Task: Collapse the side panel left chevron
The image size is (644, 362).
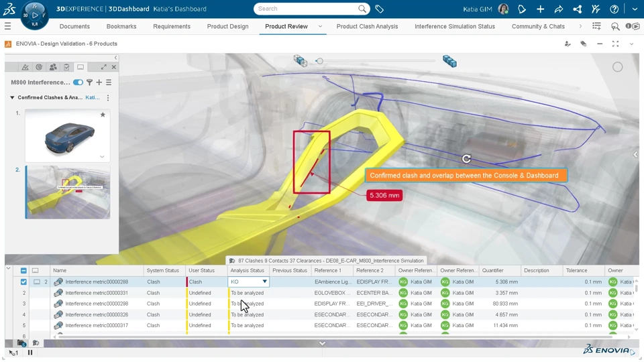Action: (x=115, y=58)
